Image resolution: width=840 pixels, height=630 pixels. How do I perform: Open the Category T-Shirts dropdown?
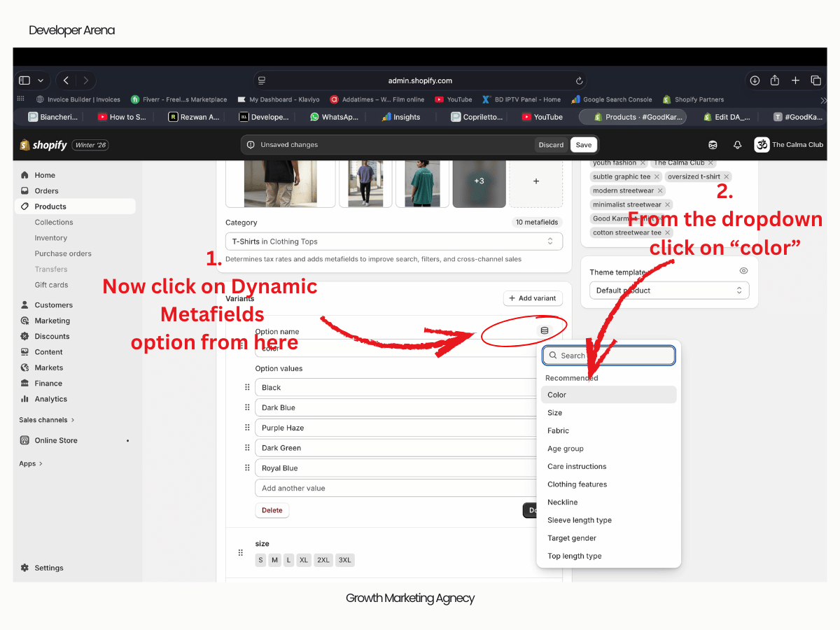point(393,241)
